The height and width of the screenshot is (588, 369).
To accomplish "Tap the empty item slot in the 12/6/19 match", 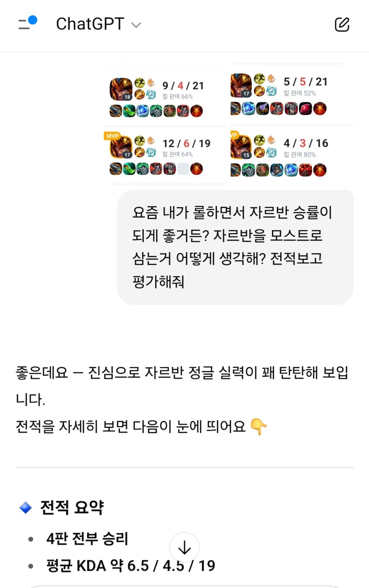I will click(x=183, y=169).
